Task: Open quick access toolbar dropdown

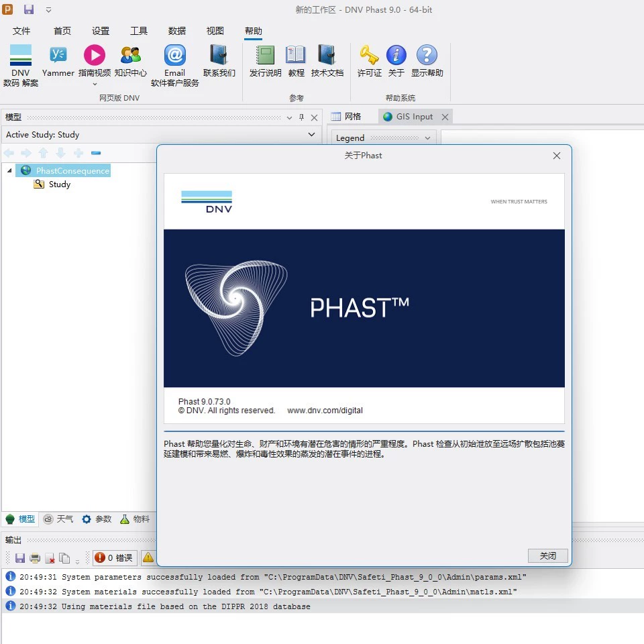Action: coord(48,10)
